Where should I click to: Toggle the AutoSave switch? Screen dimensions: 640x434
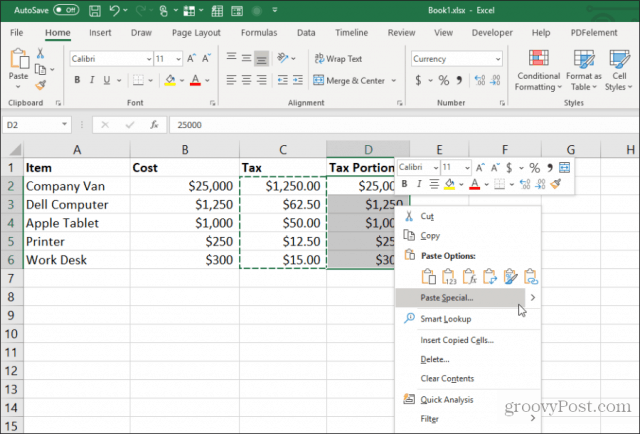pos(66,10)
